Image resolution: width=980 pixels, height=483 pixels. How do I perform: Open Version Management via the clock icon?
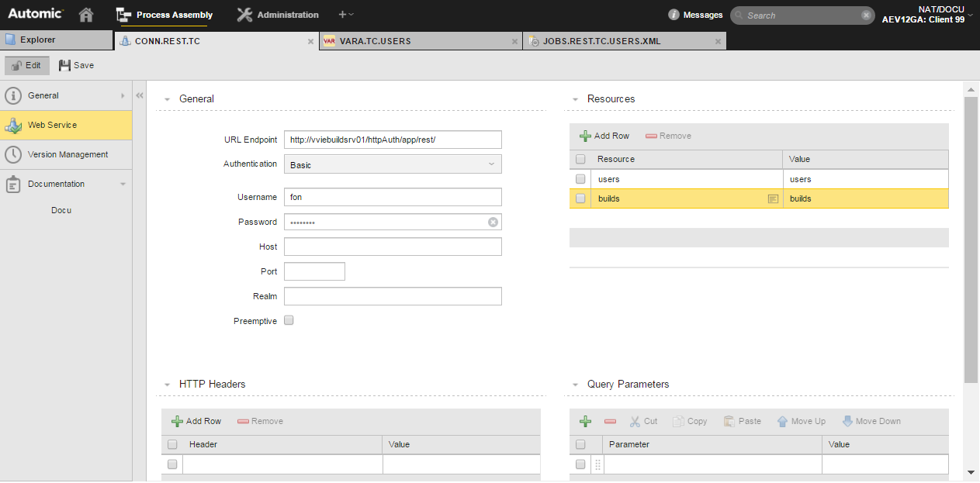(x=14, y=154)
